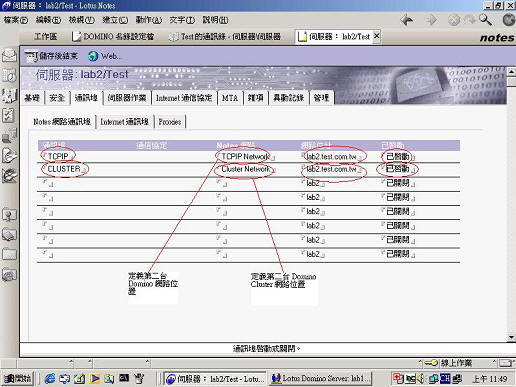The height and width of the screenshot is (387, 516).
Task: Click the TCPIP port name field
Action: pyautogui.click(x=58, y=156)
